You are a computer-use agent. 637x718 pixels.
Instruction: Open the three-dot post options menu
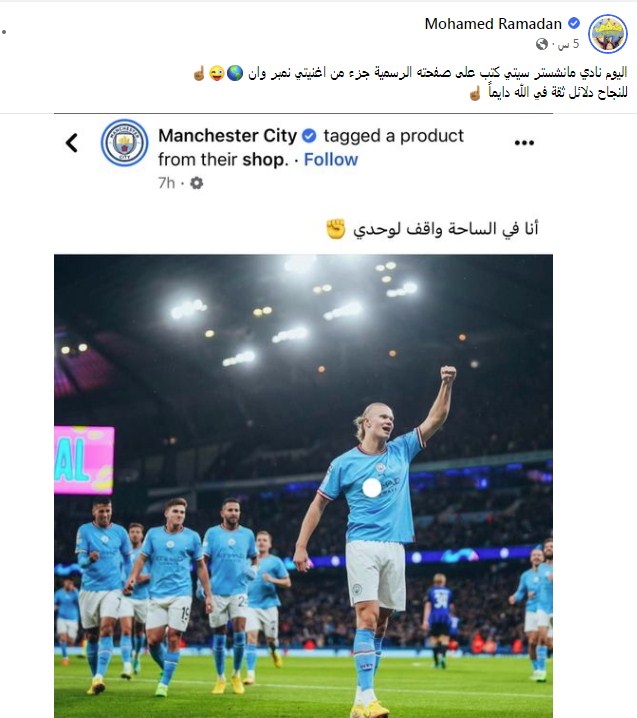click(x=524, y=143)
